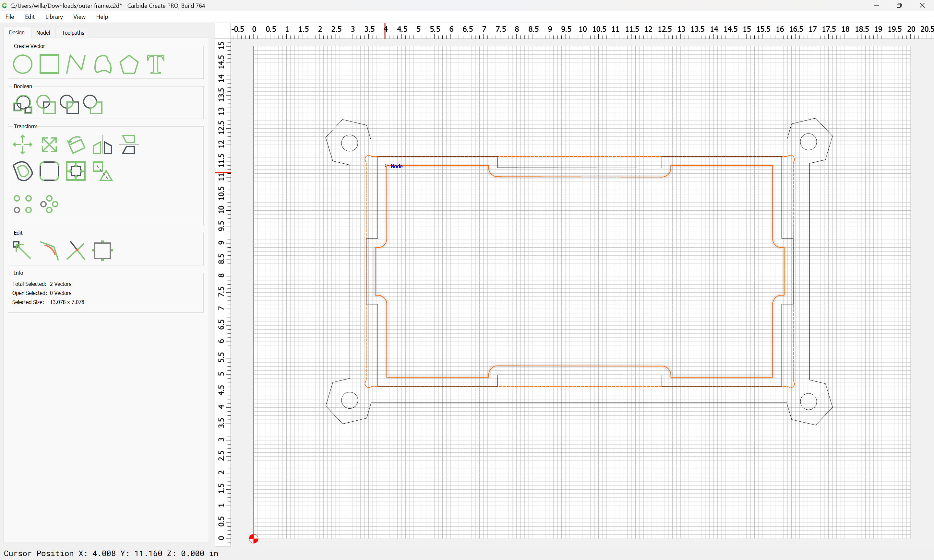Activate the Trim Vectors scissors tool

tap(76, 251)
